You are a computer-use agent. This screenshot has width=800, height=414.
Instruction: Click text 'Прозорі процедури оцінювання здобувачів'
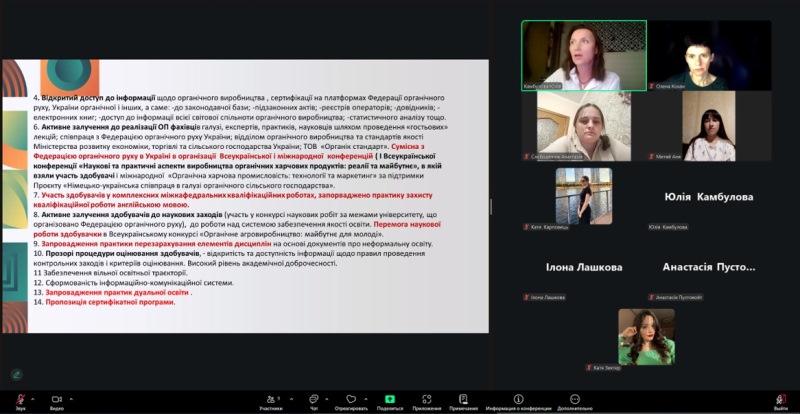point(123,254)
